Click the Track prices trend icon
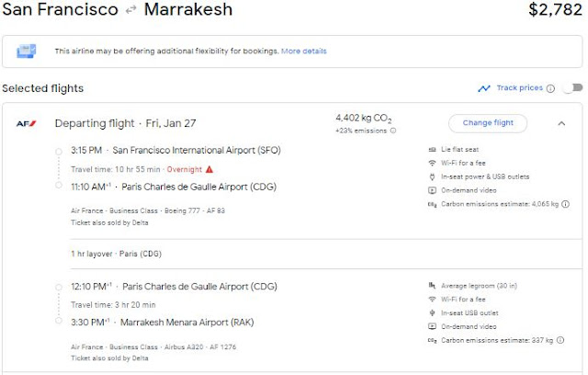This screenshot has width=588, height=375. tap(484, 89)
